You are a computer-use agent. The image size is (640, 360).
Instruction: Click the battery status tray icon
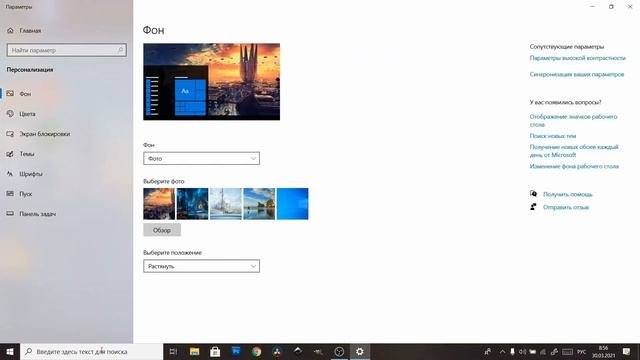(533, 352)
